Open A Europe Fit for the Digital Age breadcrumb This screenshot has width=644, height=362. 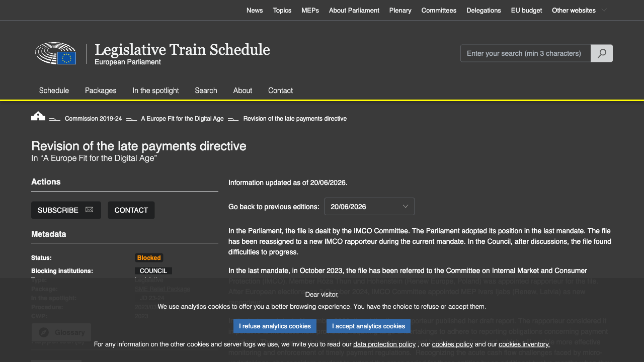tap(182, 119)
